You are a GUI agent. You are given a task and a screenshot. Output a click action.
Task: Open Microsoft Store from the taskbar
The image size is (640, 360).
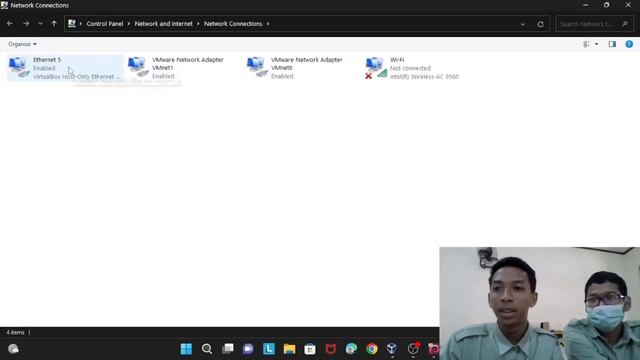tap(310, 349)
